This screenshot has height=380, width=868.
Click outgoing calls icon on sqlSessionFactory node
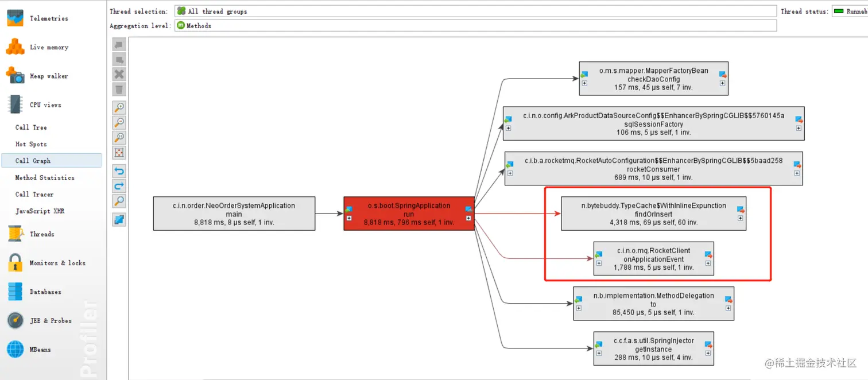(799, 119)
